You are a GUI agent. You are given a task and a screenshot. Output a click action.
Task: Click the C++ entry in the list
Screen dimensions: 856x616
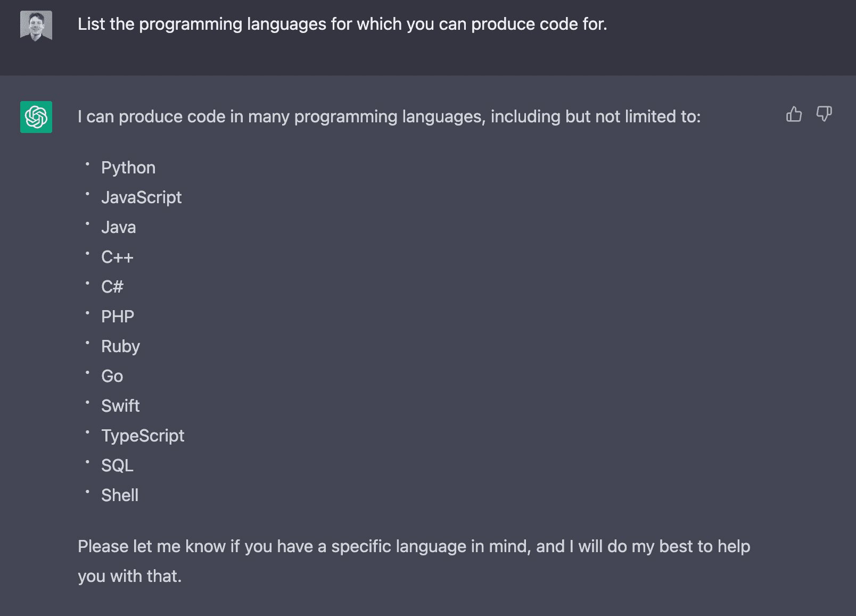pos(117,257)
